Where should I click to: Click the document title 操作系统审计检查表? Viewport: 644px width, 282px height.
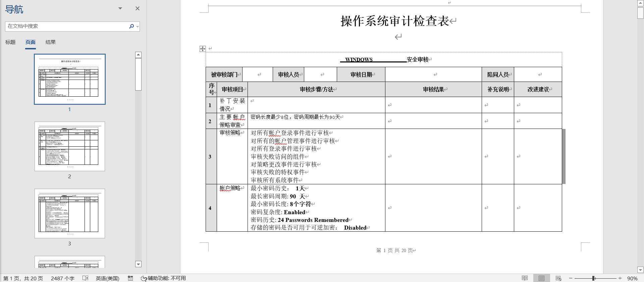tap(395, 21)
